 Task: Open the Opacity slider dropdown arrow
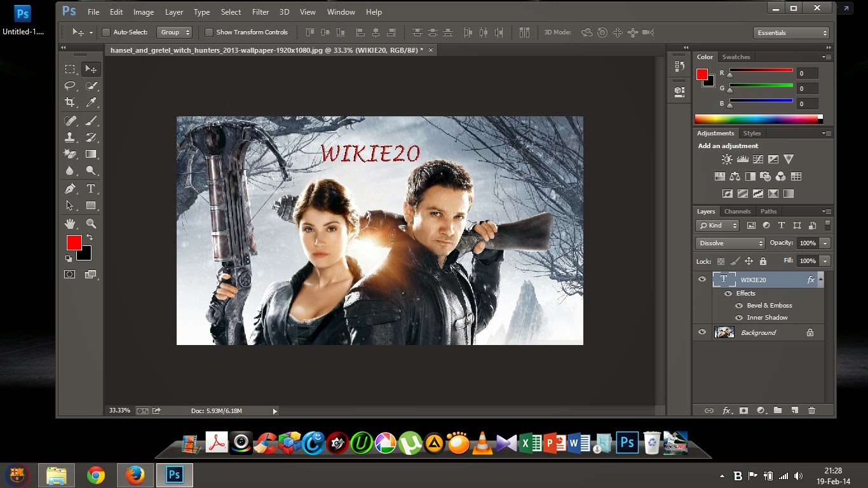pos(825,243)
